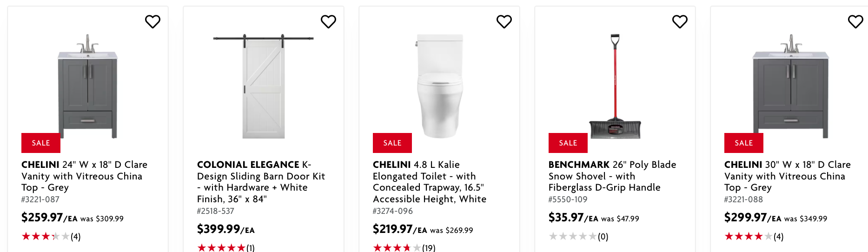The width and height of the screenshot is (868, 252).
Task: Open the 24" Clare Vanity product image
Action: point(87,86)
